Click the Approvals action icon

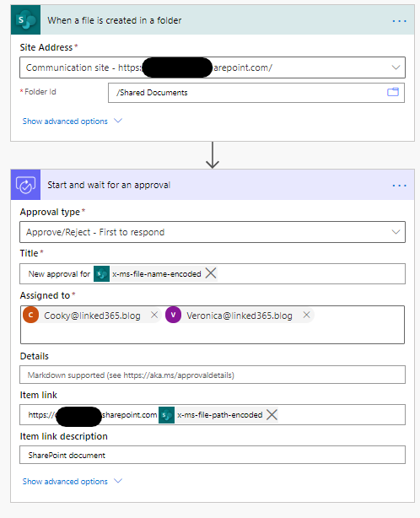pos(26,185)
